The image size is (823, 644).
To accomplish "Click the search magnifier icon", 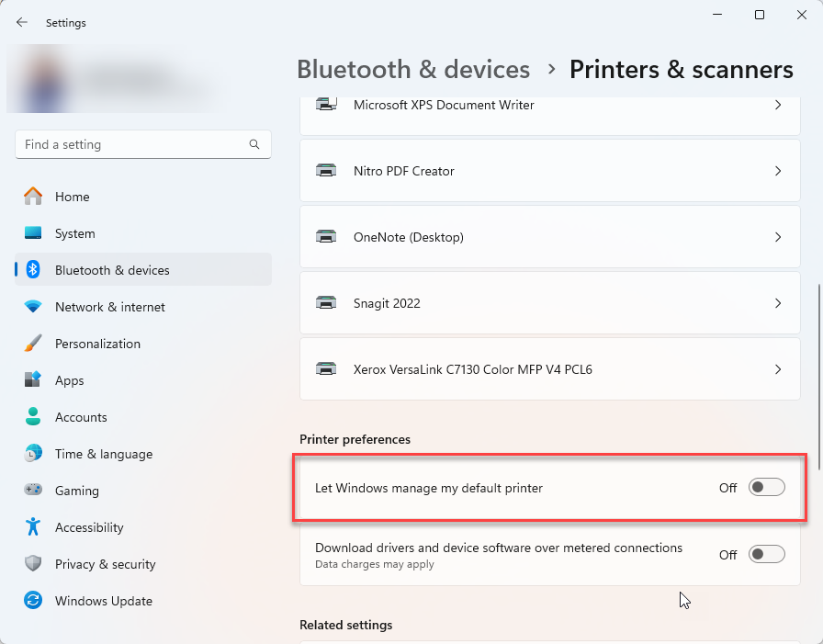I will click(254, 144).
